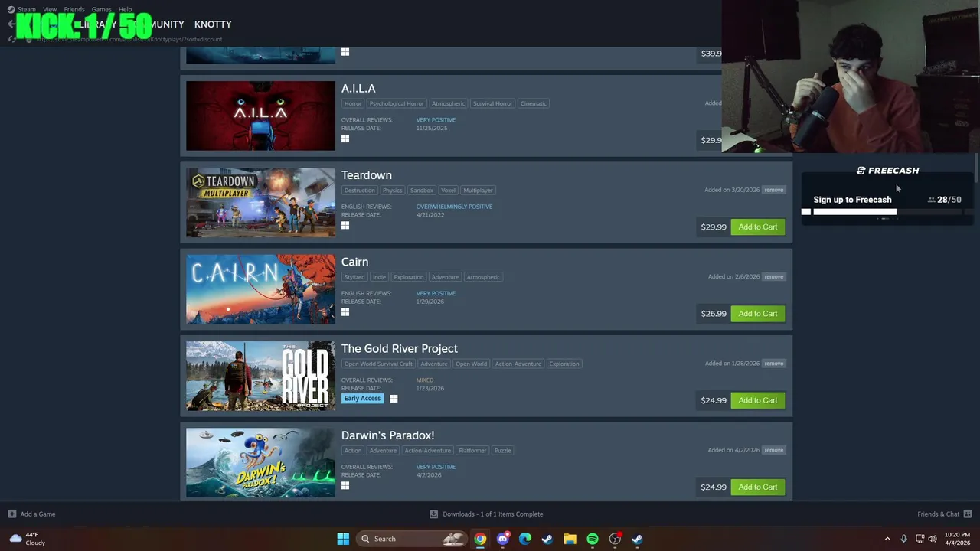Open the Friends & Chat icon
Screen dimensions: 980x551
coord(968,514)
